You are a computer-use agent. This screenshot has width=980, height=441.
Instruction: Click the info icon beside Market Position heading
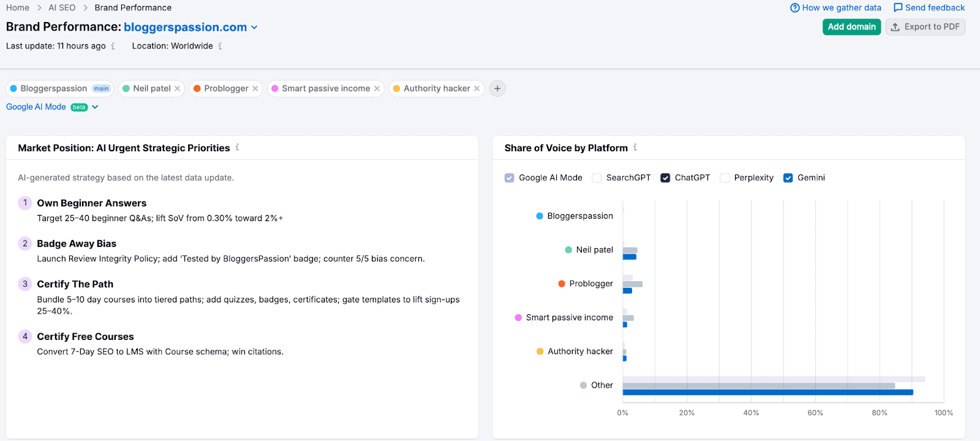click(237, 148)
